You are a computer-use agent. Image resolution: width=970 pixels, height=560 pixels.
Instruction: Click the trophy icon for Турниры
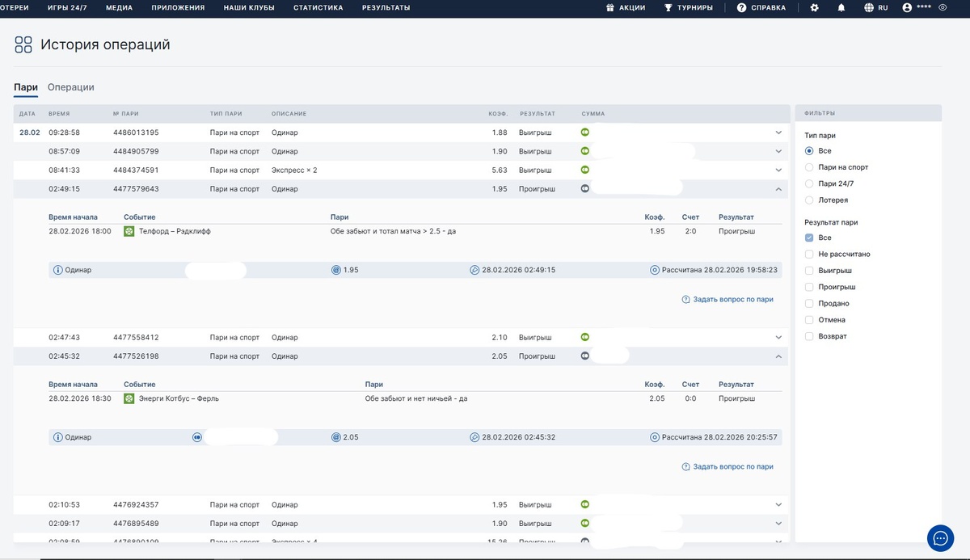668,7
